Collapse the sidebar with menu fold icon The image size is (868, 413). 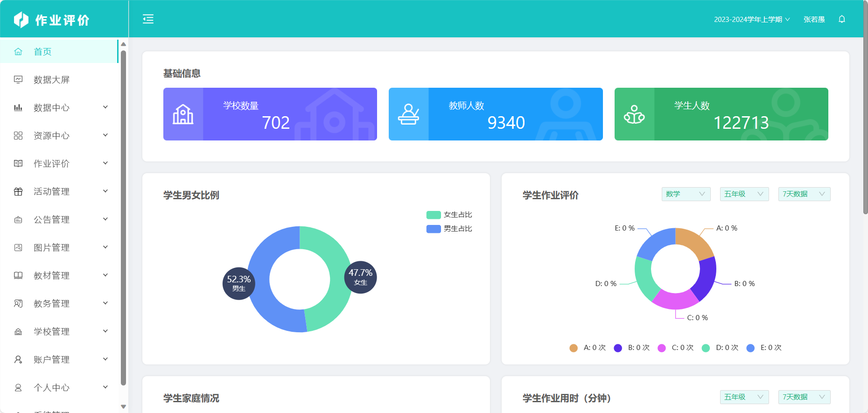(148, 19)
